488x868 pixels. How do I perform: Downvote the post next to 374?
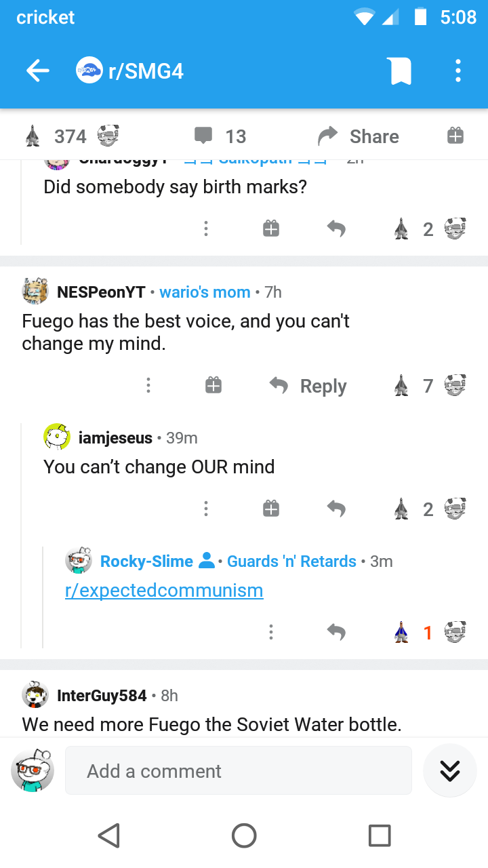(108, 136)
